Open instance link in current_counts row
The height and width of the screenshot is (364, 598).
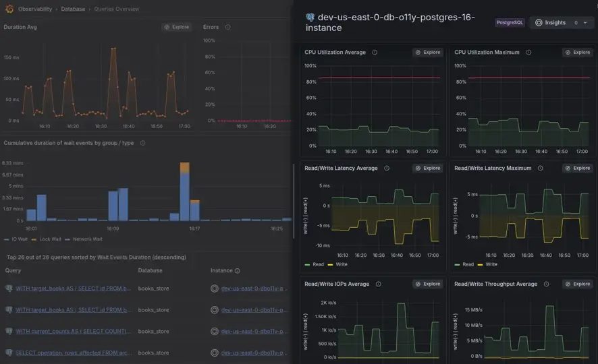point(254,331)
